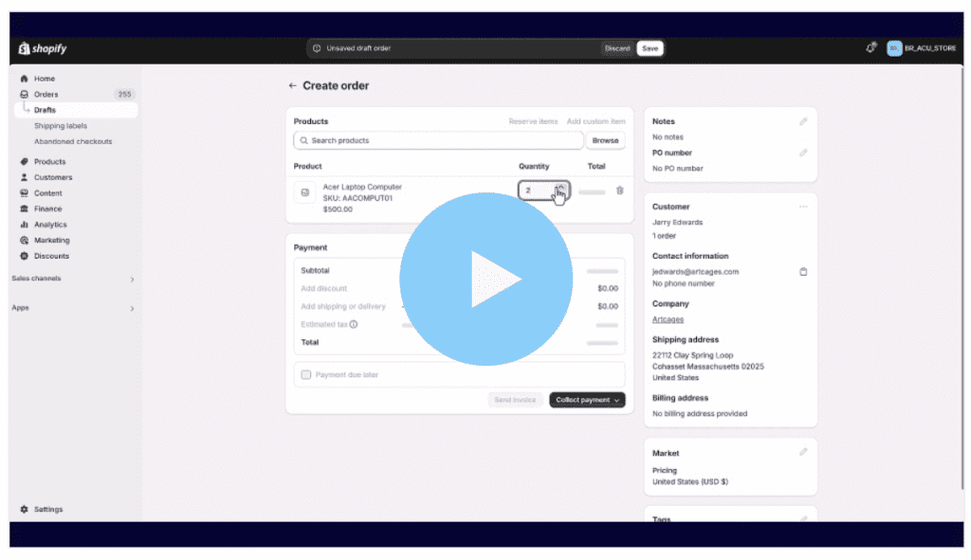Open customer options three-dot menu
The image size is (971, 560).
[x=803, y=207]
